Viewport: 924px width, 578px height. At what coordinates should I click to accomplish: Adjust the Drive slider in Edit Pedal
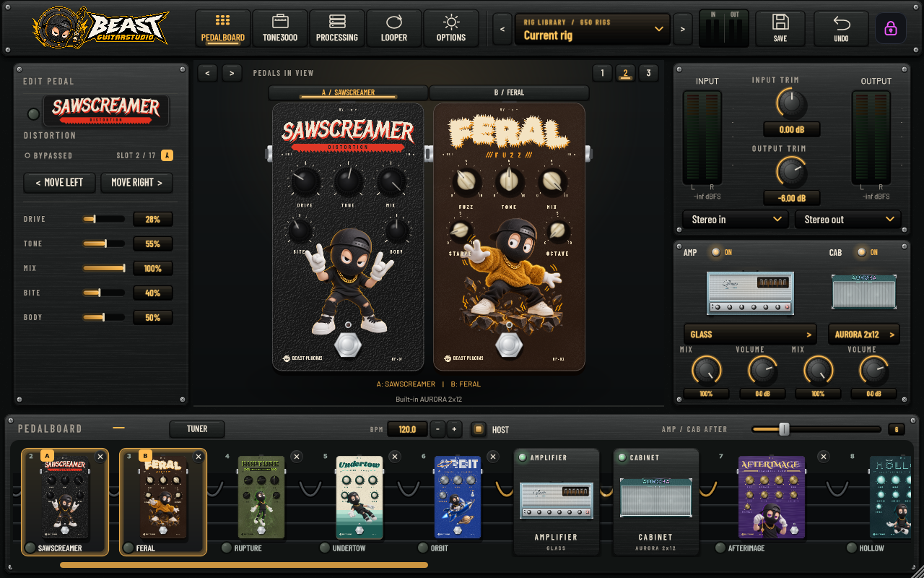coord(104,219)
